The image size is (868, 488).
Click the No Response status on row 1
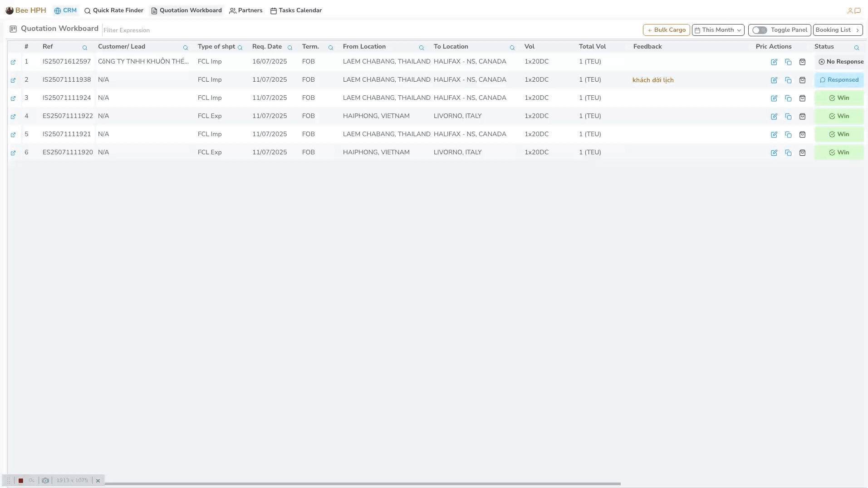coord(841,62)
